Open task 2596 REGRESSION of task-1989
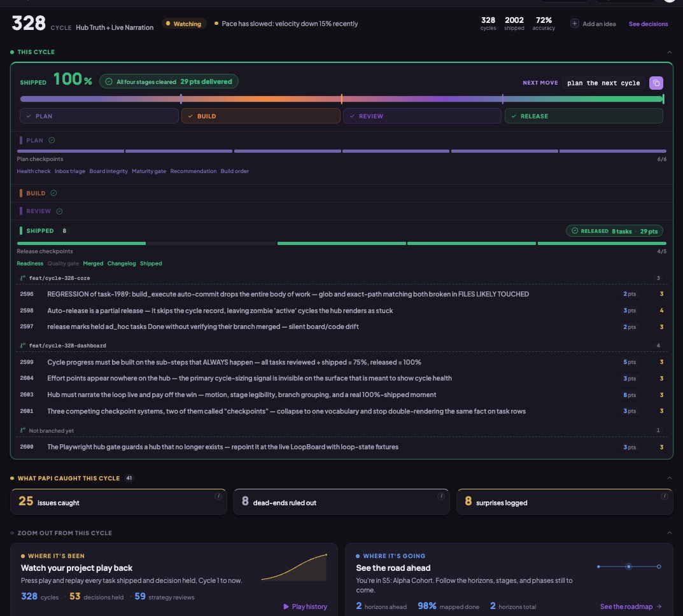Viewport: 683px width, 616px height. pos(342,294)
